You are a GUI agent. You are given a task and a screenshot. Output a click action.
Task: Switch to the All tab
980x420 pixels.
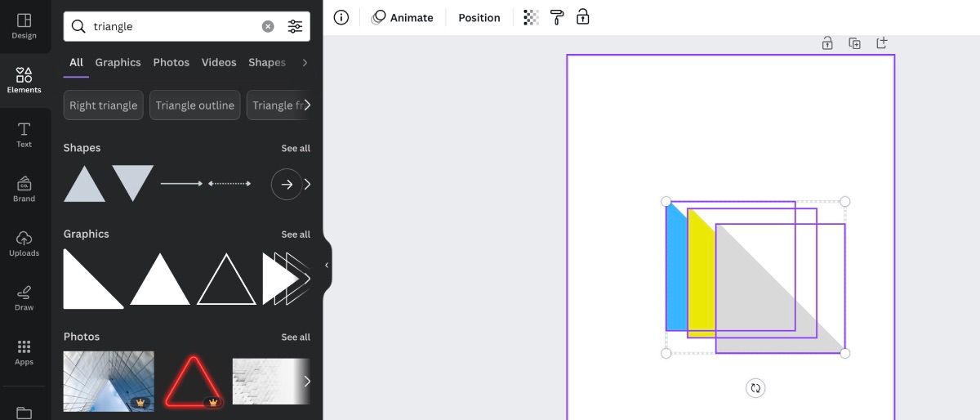pos(76,62)
